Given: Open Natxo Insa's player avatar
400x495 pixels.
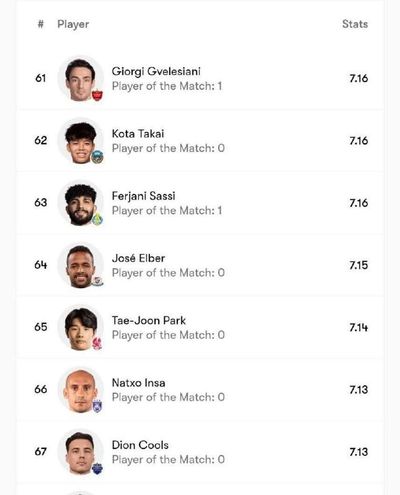Looking at the screenshot, I should [80, 390].
